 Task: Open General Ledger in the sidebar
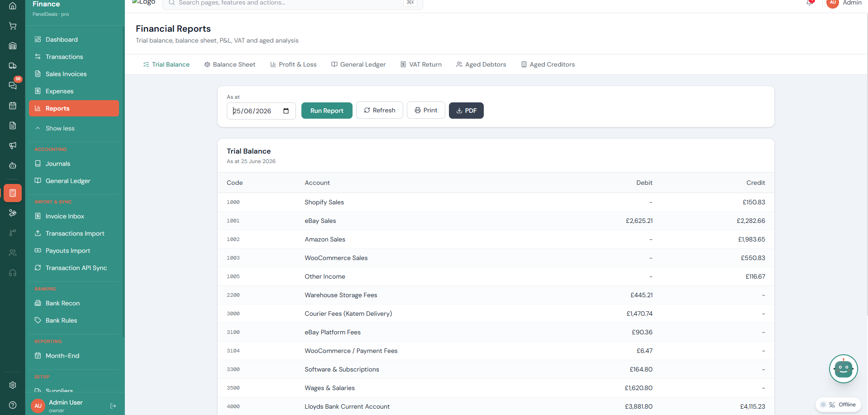[74, 181]
